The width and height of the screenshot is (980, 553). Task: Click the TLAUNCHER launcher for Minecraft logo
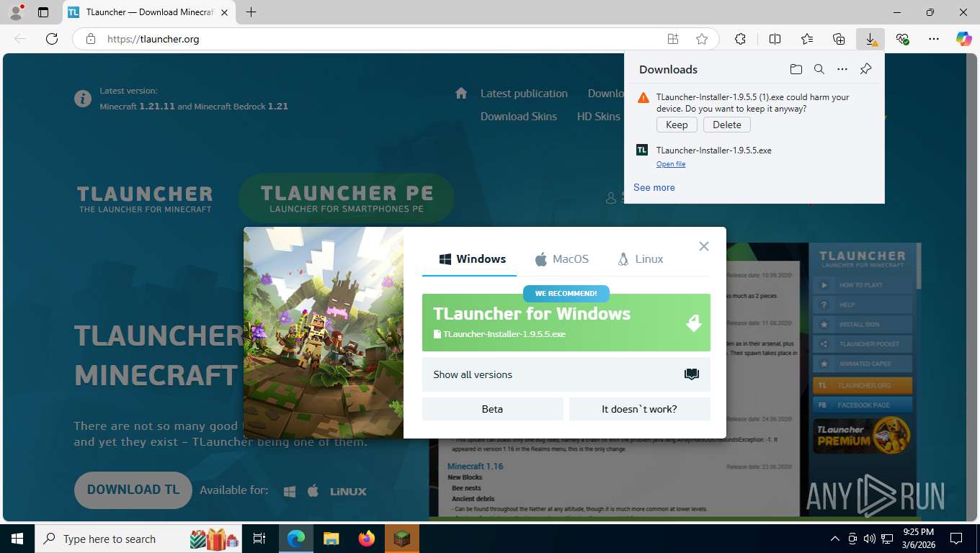pos(145,199)
